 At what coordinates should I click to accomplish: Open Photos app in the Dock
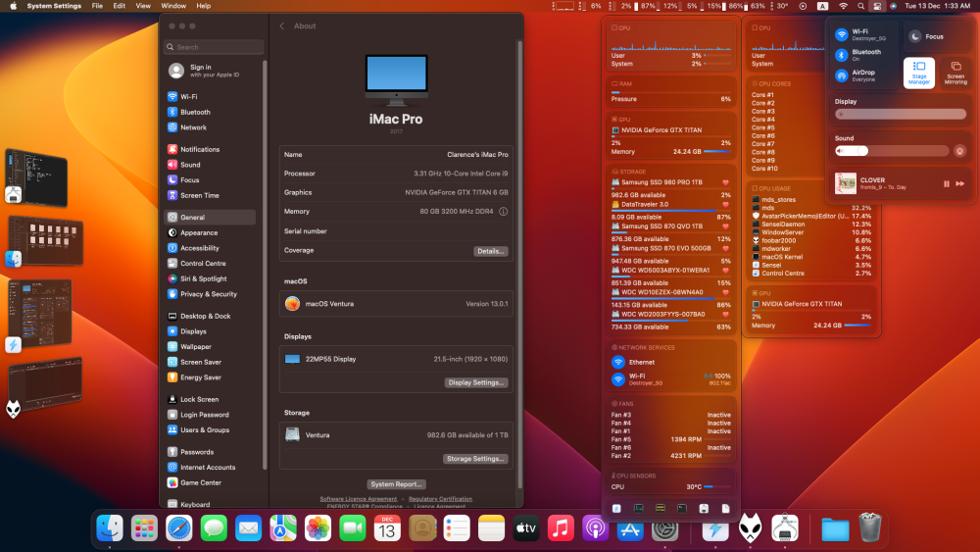click(x=318, y=528)
